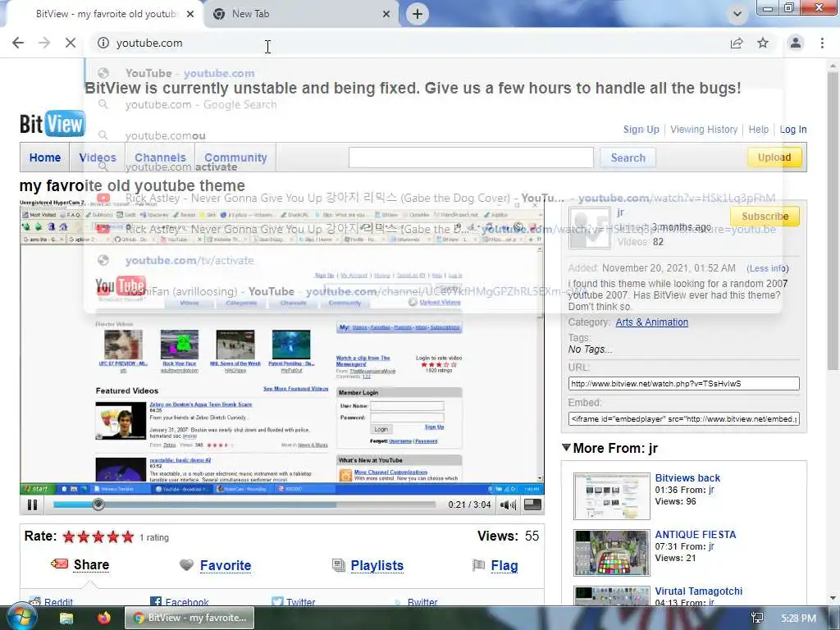Open the ANTIQUE FIESTA video thumbnail

pos(612,553)
